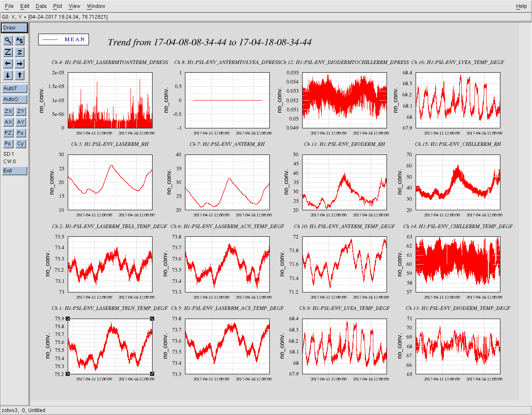Select the magnifier zoom tool

coord(8,40)
